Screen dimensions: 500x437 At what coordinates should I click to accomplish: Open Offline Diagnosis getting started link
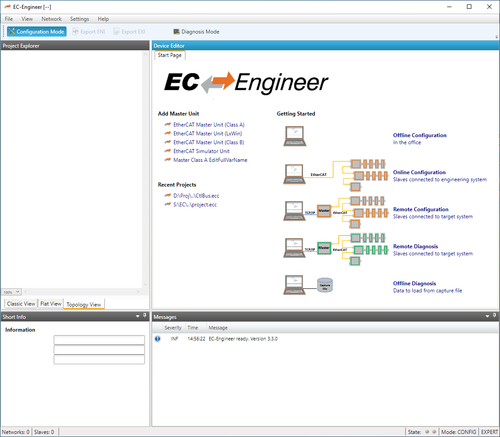click(x=414, y=283)
